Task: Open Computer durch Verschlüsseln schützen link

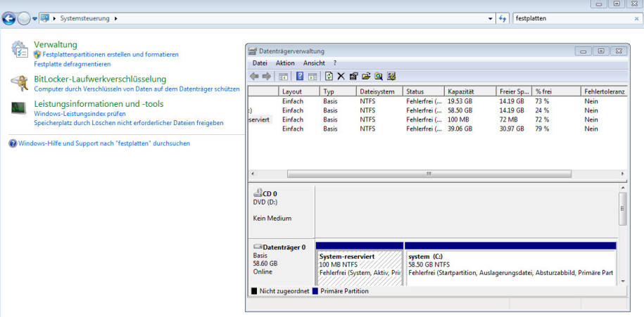Action: [137, 89]
